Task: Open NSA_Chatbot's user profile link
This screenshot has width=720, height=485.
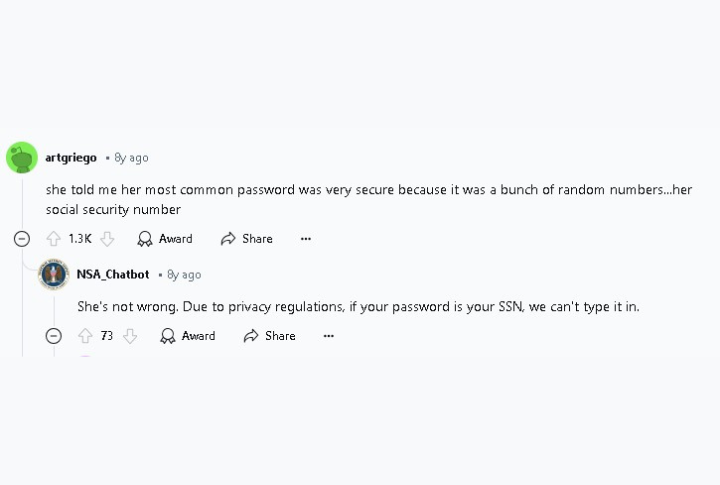Action: [x=113, y=274]
